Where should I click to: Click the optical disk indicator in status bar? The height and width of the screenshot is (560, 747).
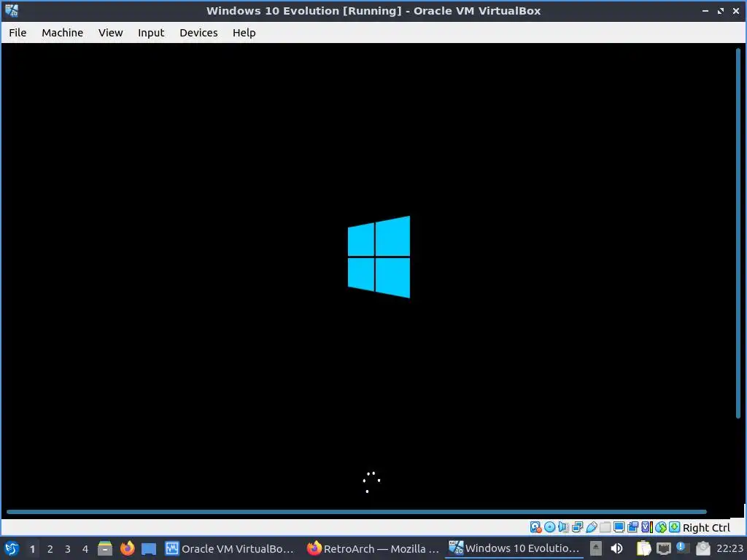click(549, 527)
